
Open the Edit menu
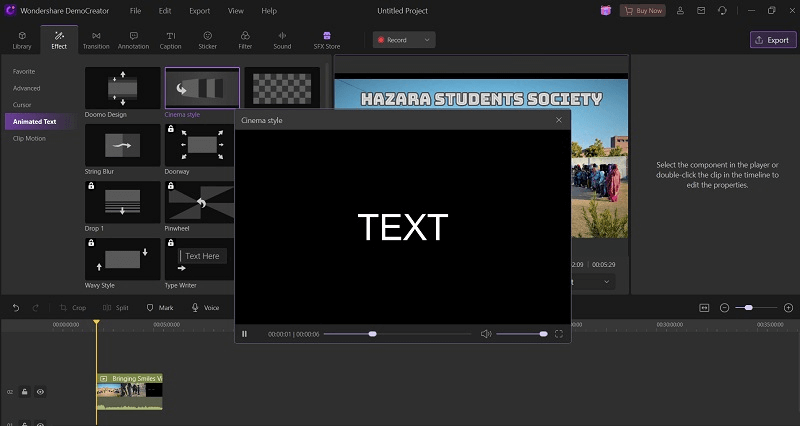[165, 11]
